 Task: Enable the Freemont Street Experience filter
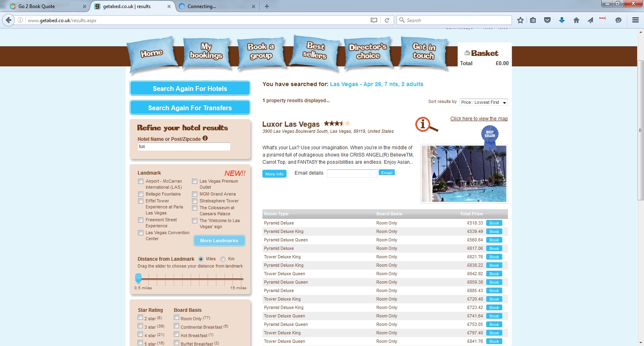click(x=140, y=220)
